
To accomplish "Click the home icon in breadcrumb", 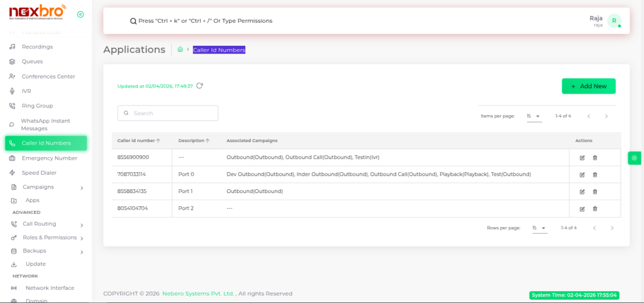I will coord(180,50).
